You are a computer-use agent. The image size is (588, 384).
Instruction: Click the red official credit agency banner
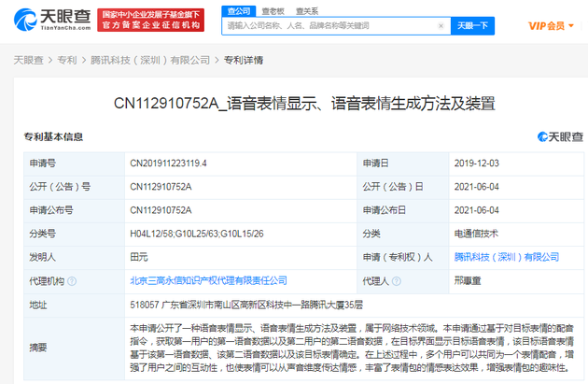pos(151,20)
